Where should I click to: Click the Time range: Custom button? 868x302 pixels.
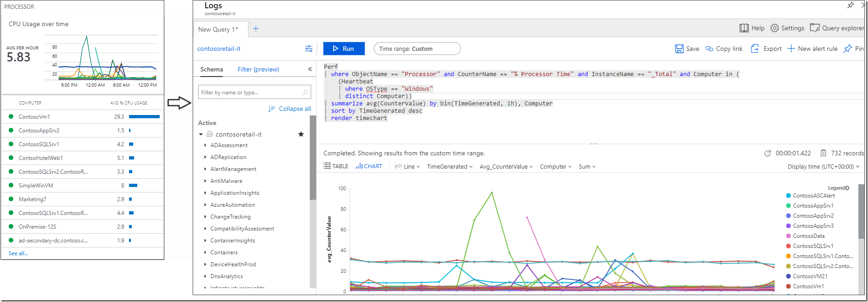[417, 49]
